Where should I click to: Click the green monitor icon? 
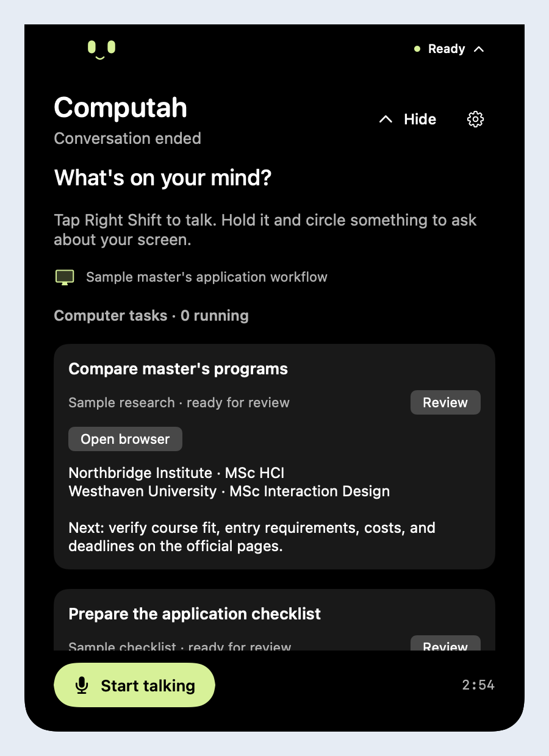pos(65,277)
